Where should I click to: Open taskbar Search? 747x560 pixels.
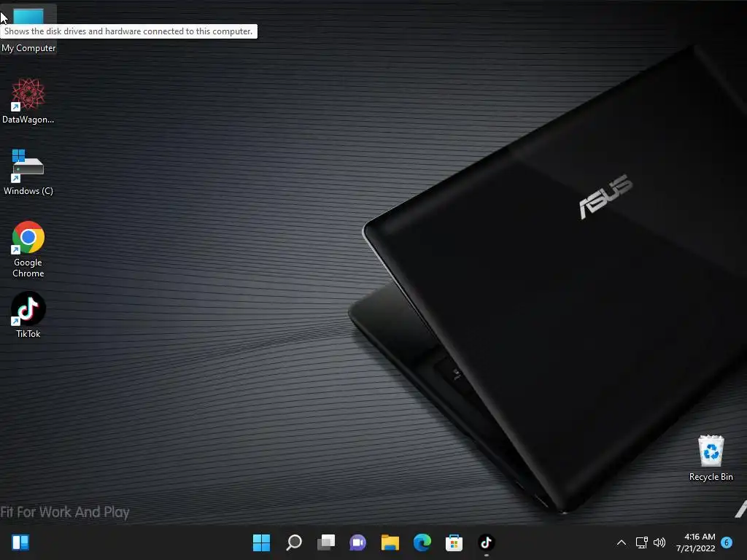pos(293,542)
